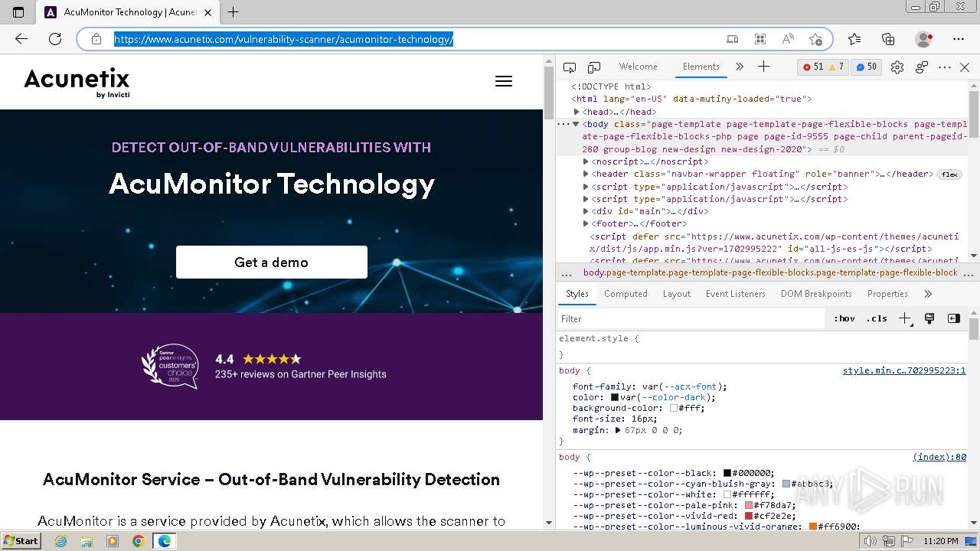This screenshot has width=980, height=551.
Task: Open Chrome from the taskbar
Action: pyautogui.click(x=138, y=541)
